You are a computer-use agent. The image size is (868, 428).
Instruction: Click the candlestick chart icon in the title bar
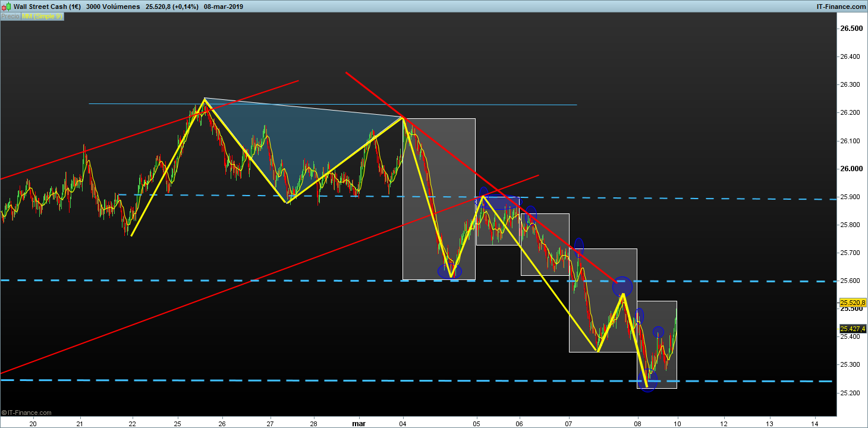point(6,7)
